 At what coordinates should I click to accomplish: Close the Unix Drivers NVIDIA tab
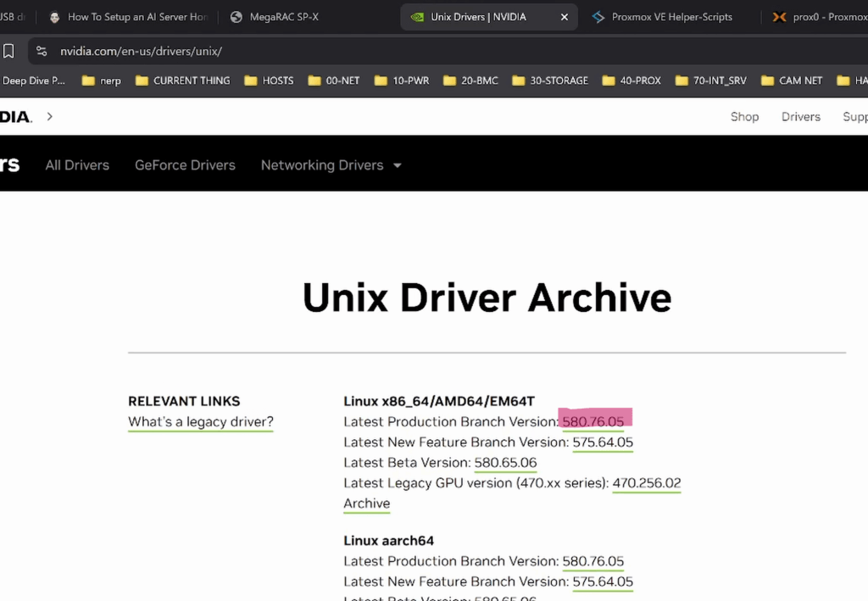[x=565, y=17]
